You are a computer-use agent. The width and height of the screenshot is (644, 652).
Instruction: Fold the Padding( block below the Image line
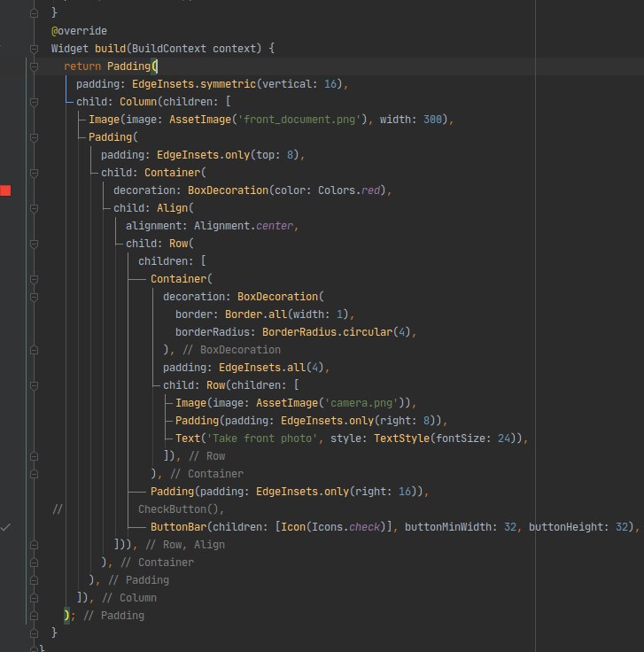click(x=34, y=137)
